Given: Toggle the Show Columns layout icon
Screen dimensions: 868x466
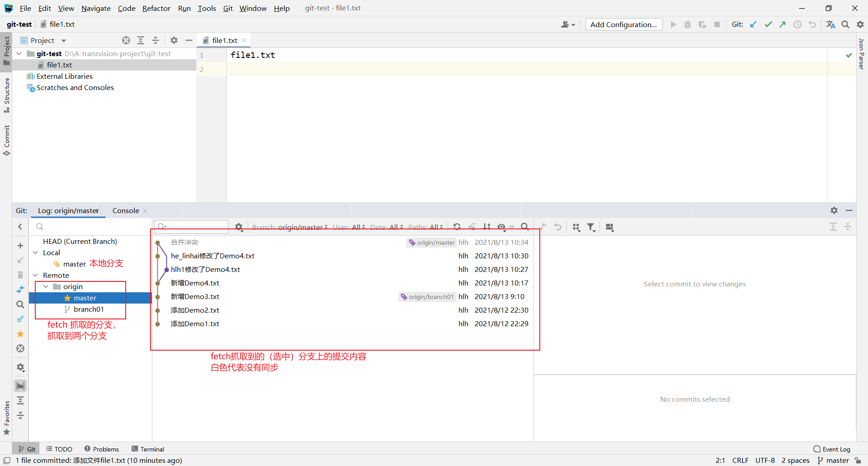Looking at the screenshot, I should point(610,227).
